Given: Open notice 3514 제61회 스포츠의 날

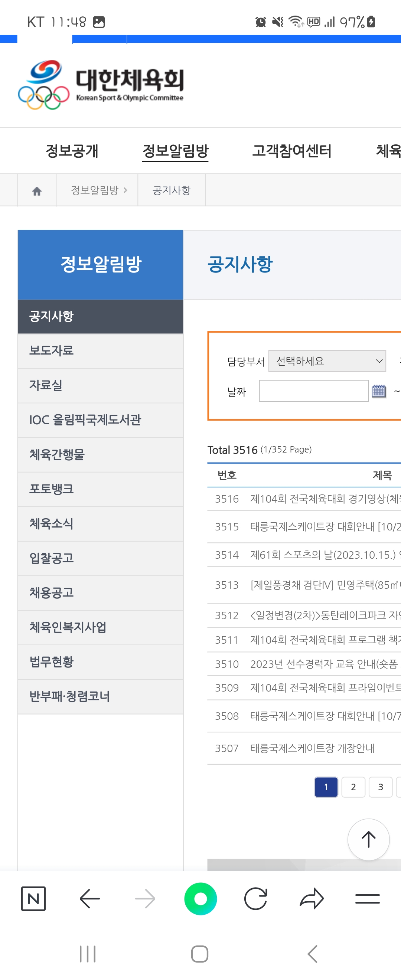Looking at the screenshot, I should point(325,555).
